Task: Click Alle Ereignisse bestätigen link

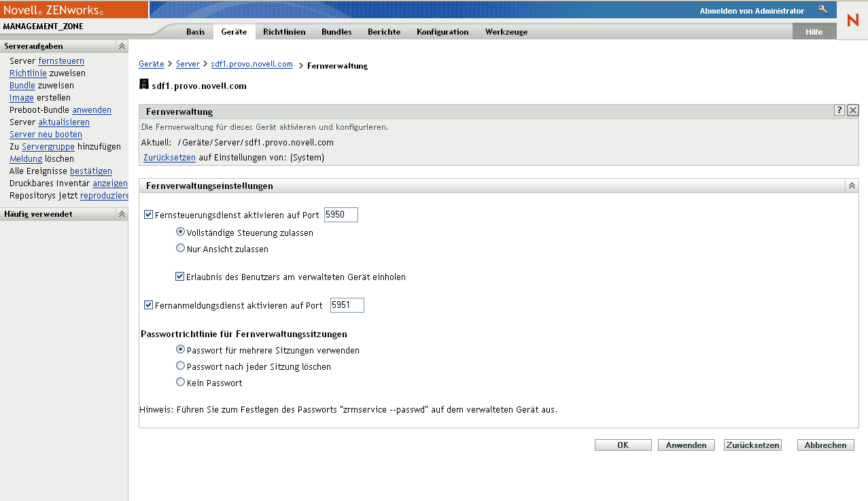Action: tap(91, 171)
